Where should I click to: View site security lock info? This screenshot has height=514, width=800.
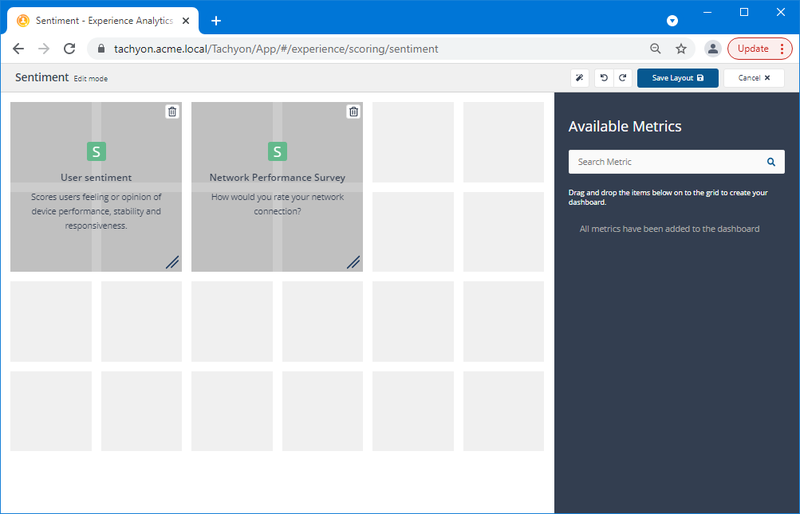(x=101, y=49)
